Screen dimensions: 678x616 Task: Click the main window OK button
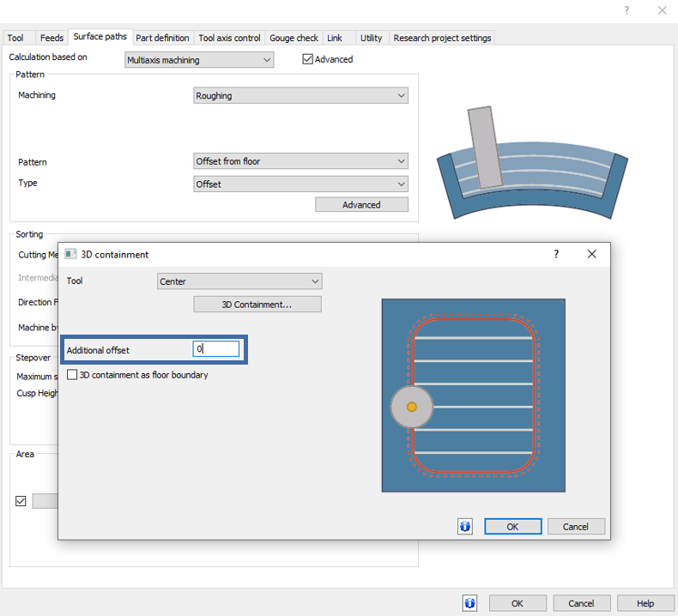[x=518, y=603]
